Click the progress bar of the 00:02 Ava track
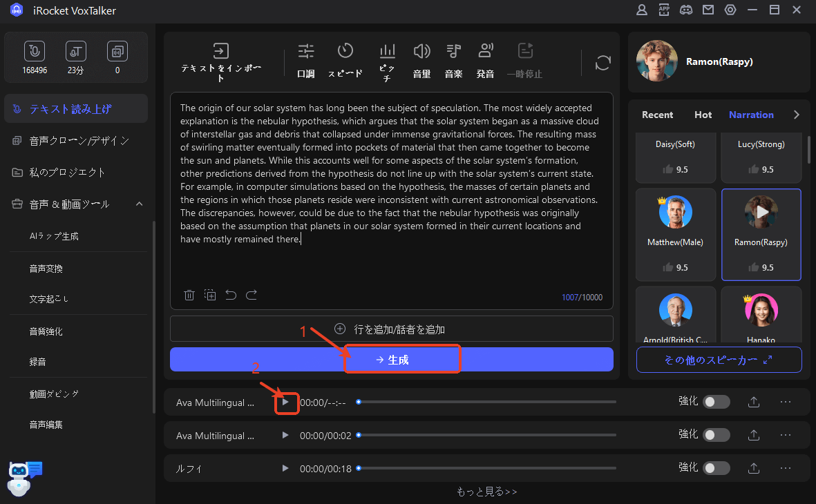Viewport: 816px width, 504px height. pos(486,436)
